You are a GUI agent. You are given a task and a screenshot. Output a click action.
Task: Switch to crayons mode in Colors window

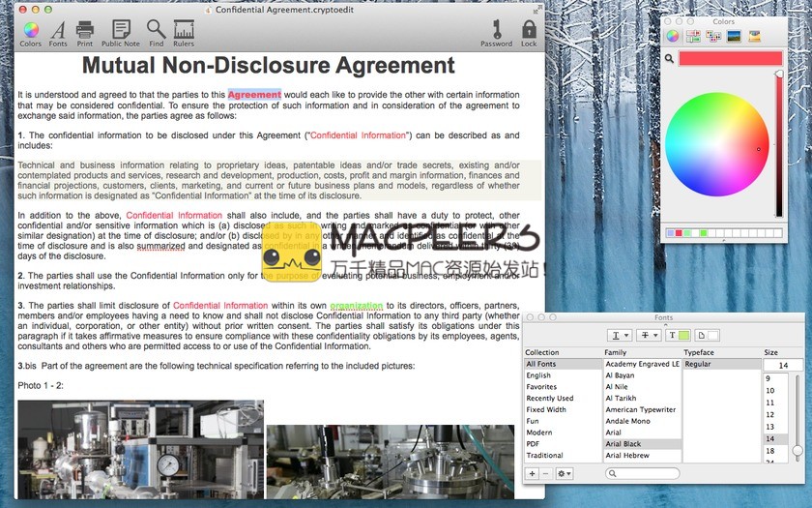point(755,36)
